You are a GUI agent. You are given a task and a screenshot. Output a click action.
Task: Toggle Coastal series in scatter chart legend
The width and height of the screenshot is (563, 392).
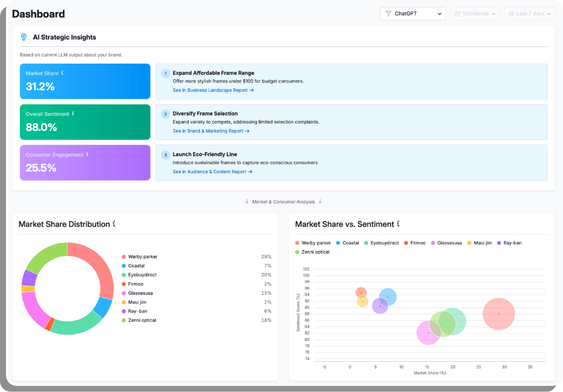(347, 243)
